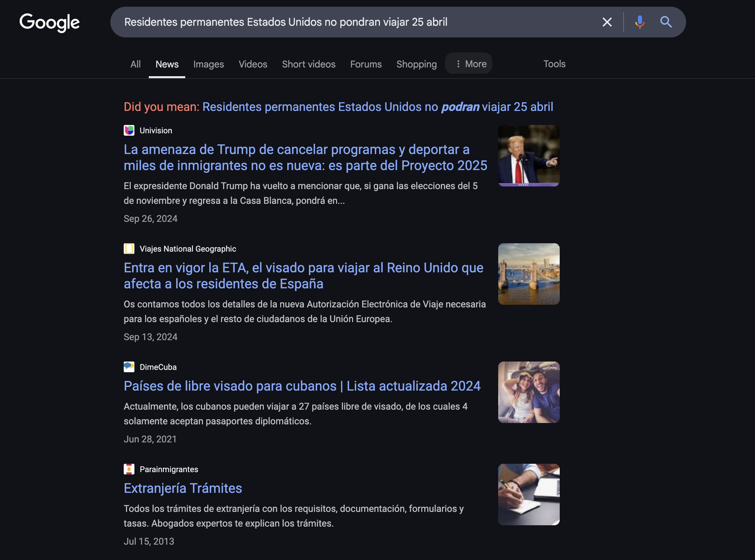The height and width of the screenshot is (560, 755).
Task: Click the Google logo
Action: click(x=49, y=22)
